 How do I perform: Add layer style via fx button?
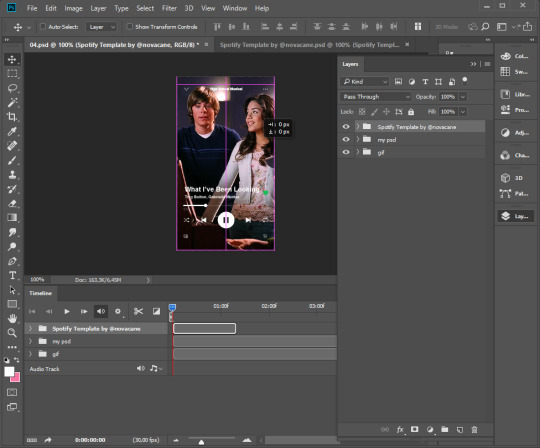(x=400, y=429)
